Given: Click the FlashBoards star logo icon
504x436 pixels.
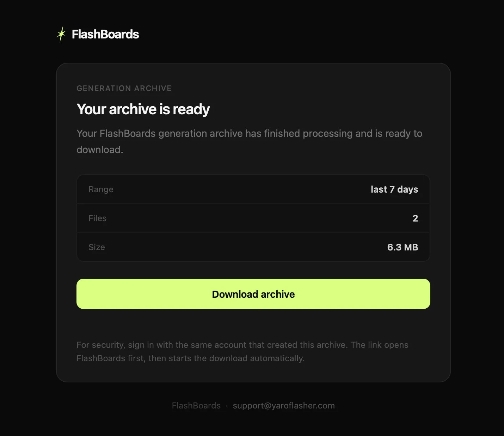Looking at the screenshot, I should click(x=61, y=34).
